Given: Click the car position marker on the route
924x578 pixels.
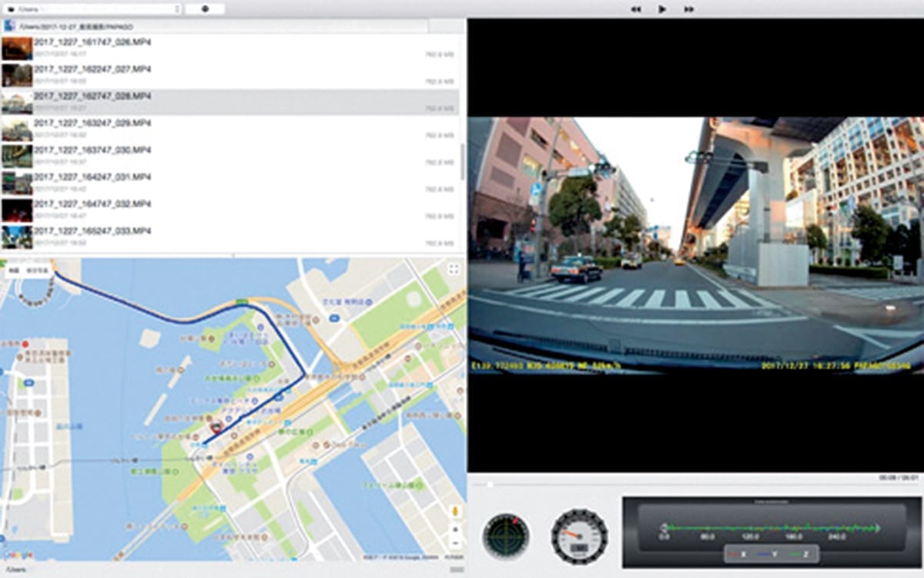Looking at the screenshot, I should pos(216,426).
